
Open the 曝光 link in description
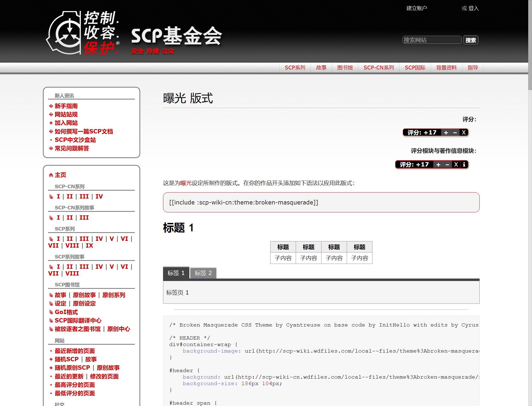[186, 183]
